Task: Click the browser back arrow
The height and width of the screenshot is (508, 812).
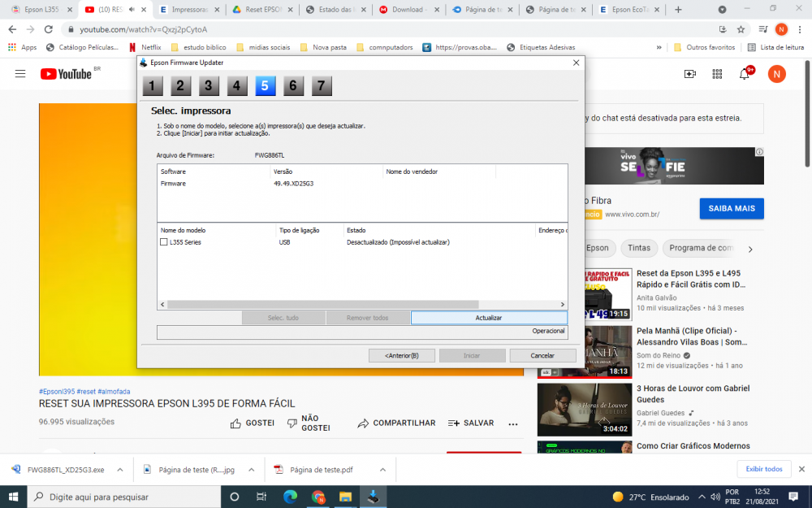Action: (12, 29)
